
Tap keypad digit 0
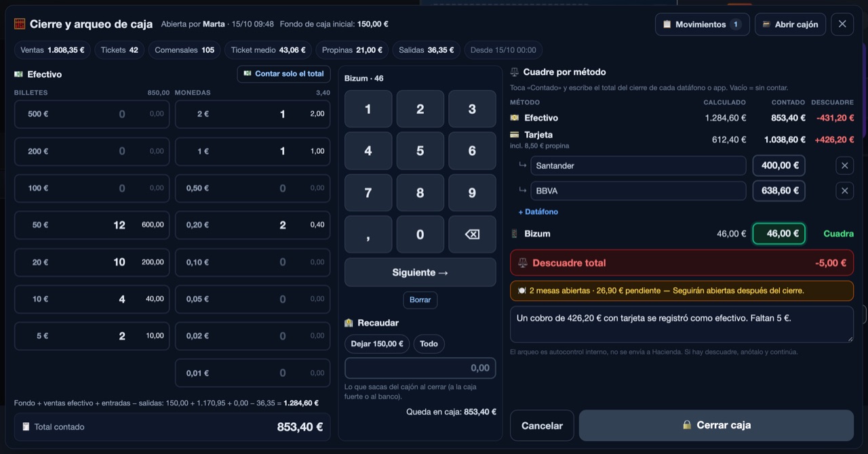[420, 234]
